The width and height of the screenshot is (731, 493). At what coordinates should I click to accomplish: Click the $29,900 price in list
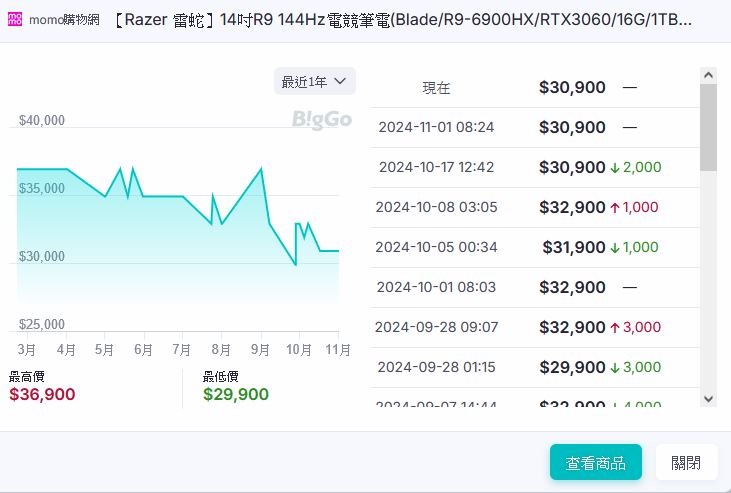(x=572, y=367)
